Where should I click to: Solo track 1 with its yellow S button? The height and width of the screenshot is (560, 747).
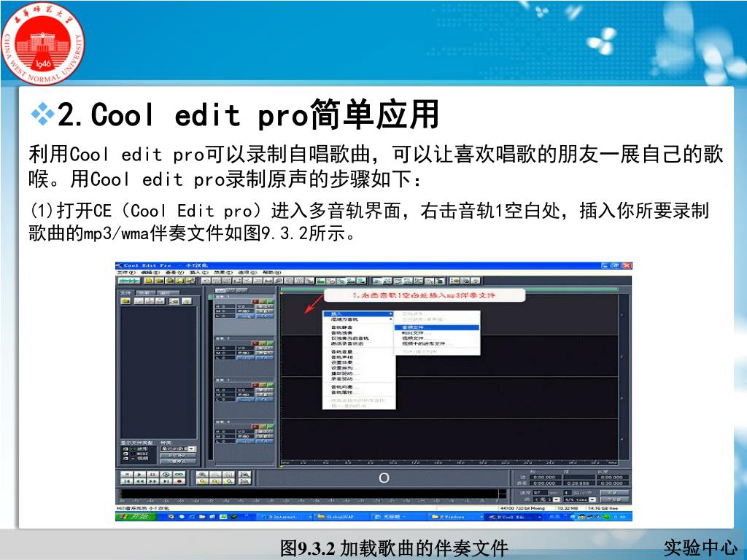pyautogui.click(x=263, y=301)
